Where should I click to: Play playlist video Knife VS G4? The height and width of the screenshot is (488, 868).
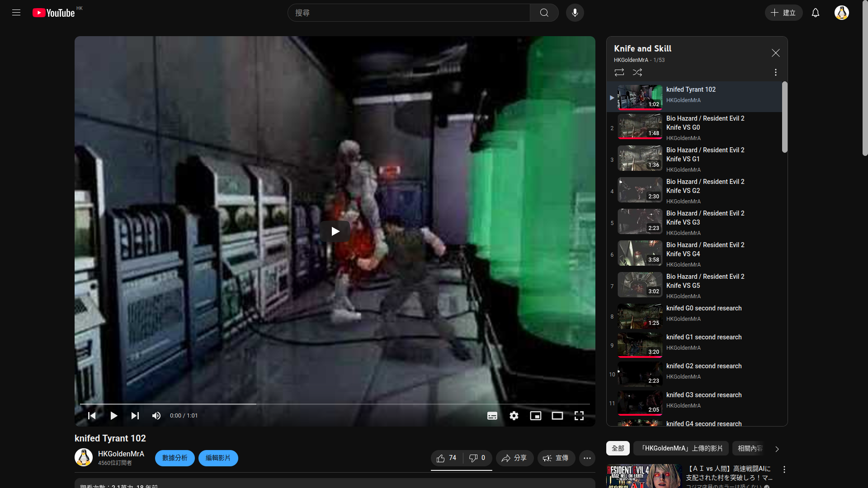(x=694, y=254)
